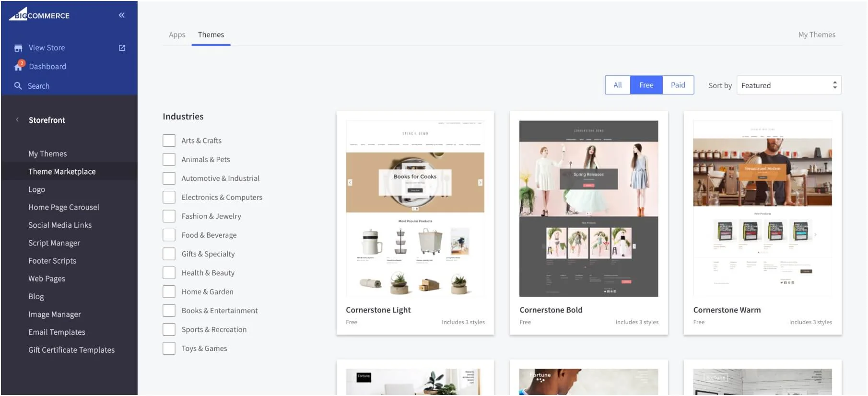
Task: Check Home & Garden industry
Action: 169,292
